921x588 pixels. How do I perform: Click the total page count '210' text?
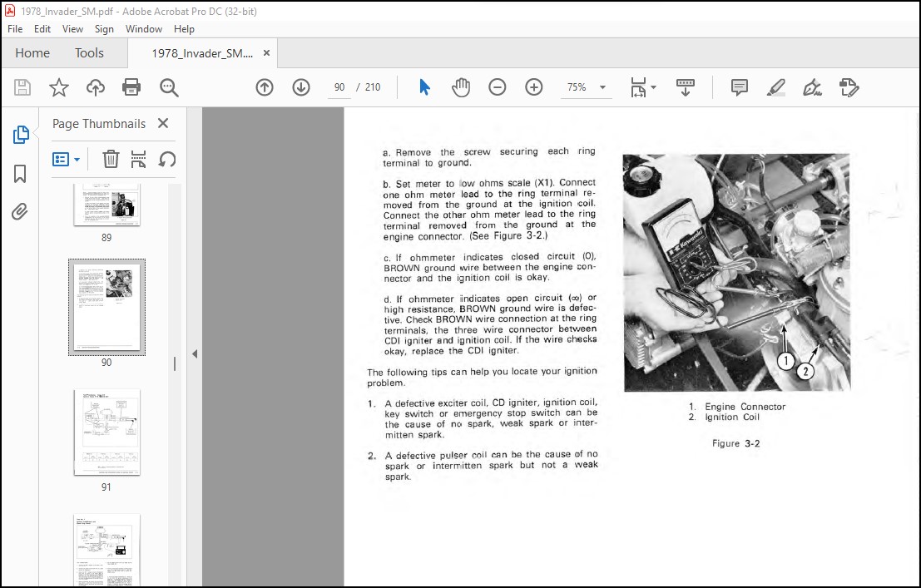point(373,87)
